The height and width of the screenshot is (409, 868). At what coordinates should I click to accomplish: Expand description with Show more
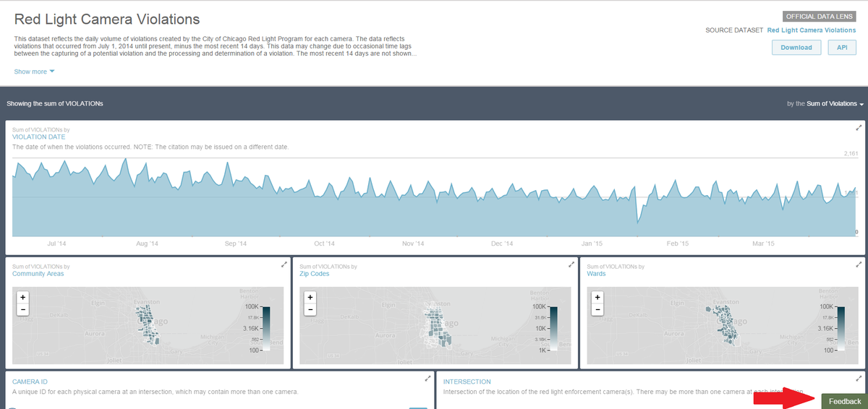tap(34, 72)
